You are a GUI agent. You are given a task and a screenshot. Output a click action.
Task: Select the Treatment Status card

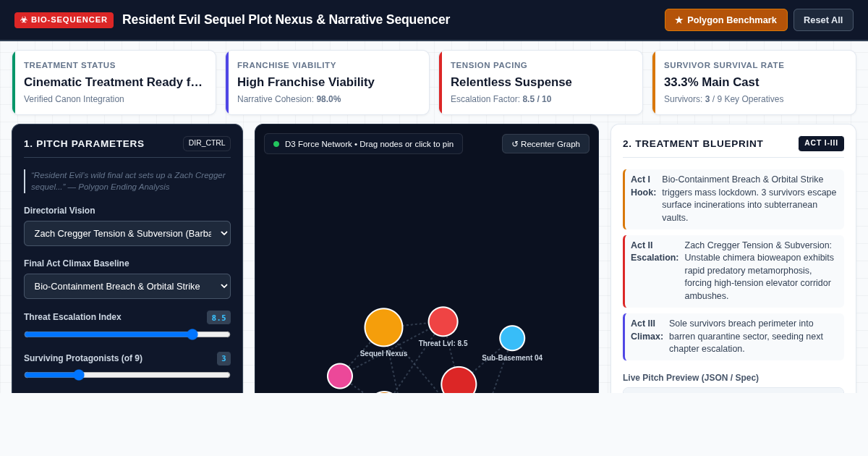pyautogui.click(x=114, y=83)
